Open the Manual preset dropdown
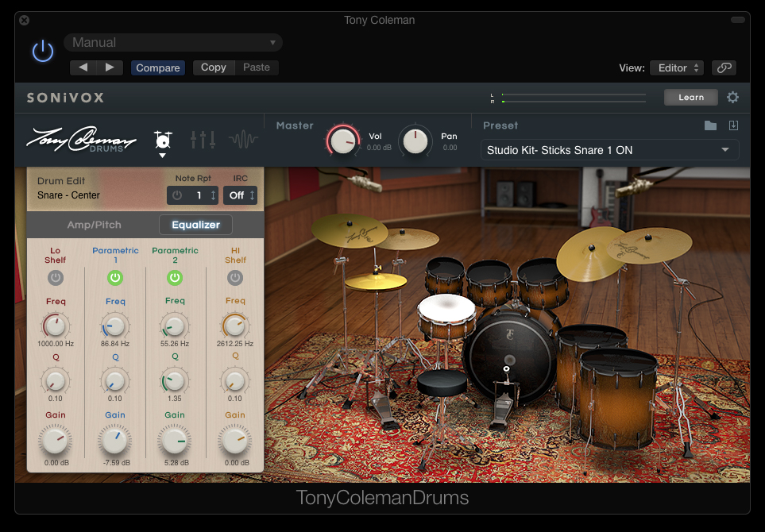The image size is (765, 532). coord(173,42)
